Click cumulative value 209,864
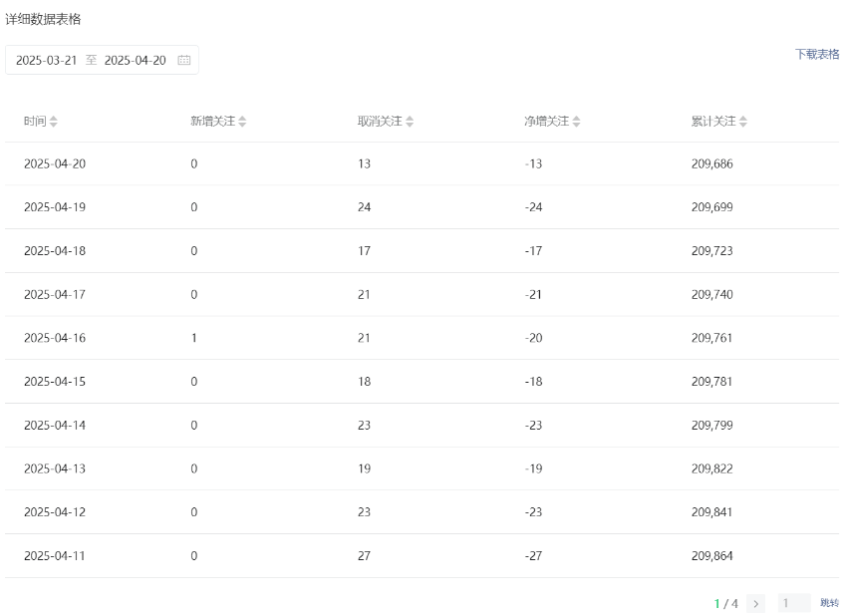The height and width of the screenshot is (616, 845). pyautogui.click(x=711, y=555)
